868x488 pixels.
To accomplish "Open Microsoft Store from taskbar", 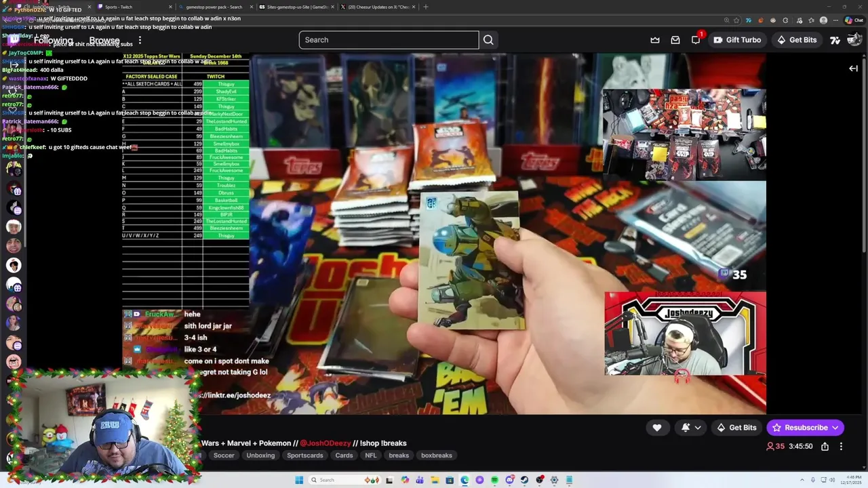I will (x=450, y=480).
